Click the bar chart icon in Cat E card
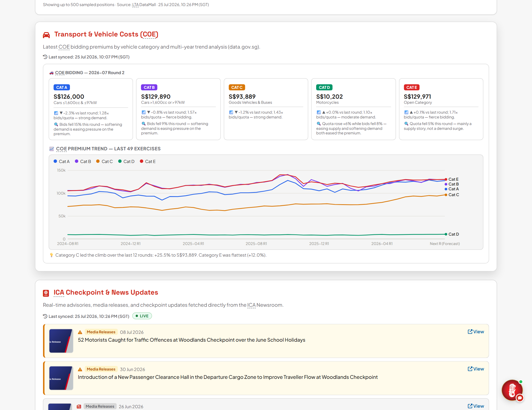The height and width of the screenshot is (410, 532). [406, 112]
